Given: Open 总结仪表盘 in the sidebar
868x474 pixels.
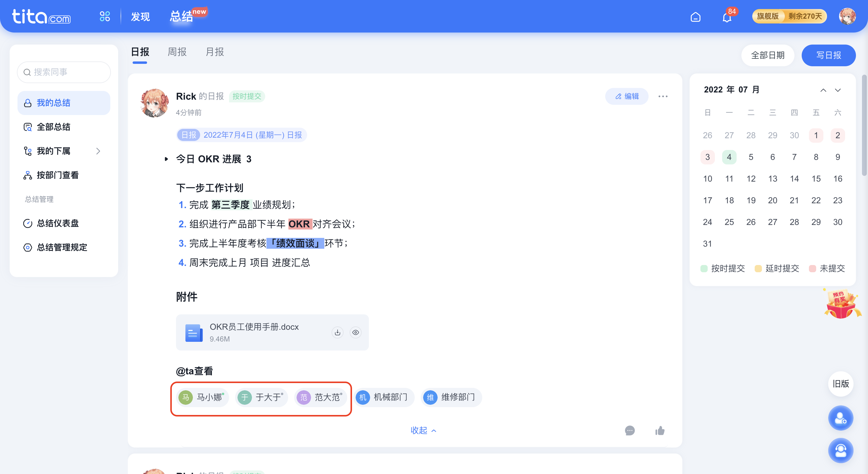Looking at the screenshot, I should (x=64, y=223).
